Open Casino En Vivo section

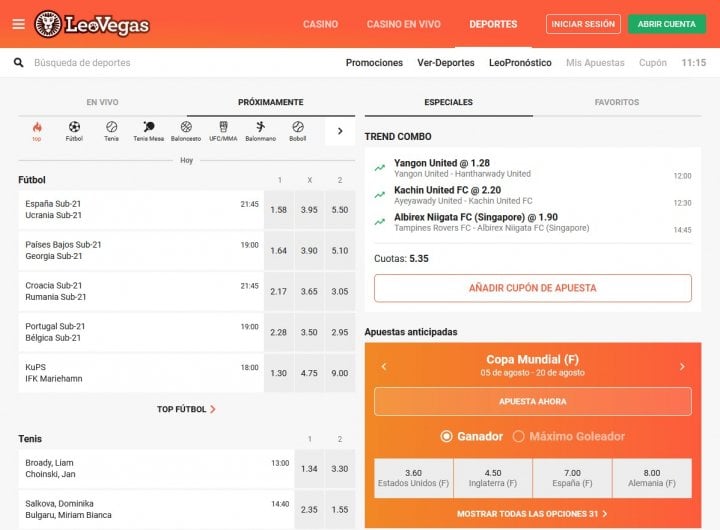coord(403,24)
